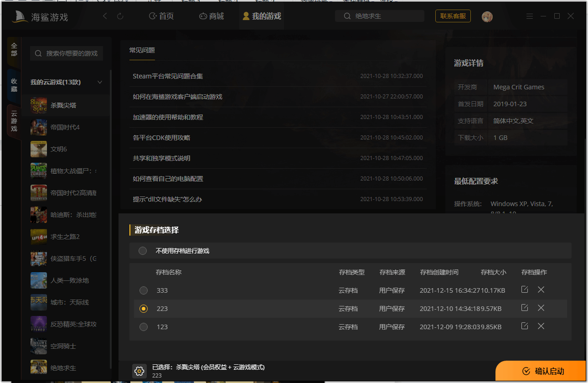Image resolution: width=588 pixels, height=383 pixels.
Task: Navigate back using the back arrow icon
Action: click(x=104, y=16)
